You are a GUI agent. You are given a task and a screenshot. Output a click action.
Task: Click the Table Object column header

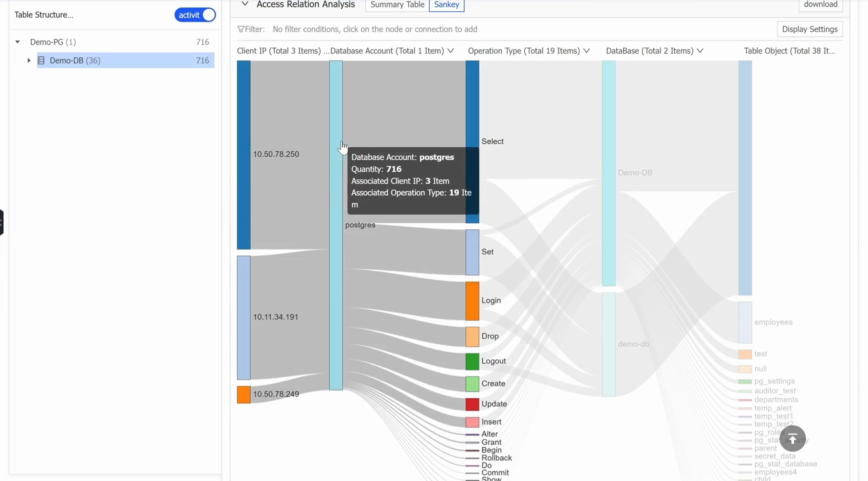coord(789,51)
